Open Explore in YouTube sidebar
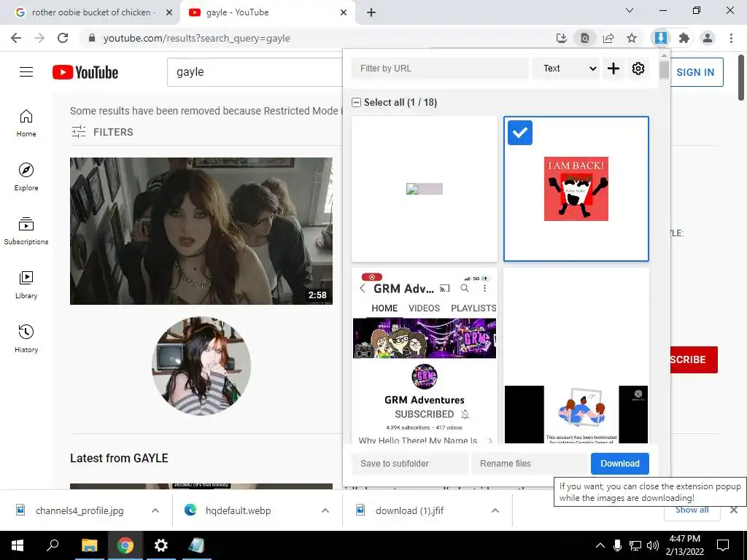Screen dimensions: 747x560 (26, 177)
